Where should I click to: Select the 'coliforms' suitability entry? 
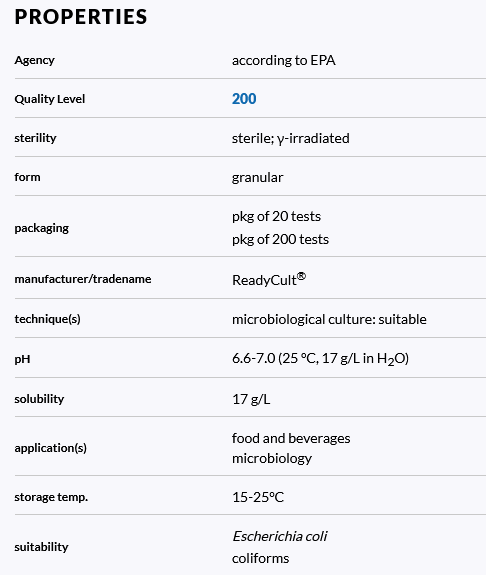[260, 558]
